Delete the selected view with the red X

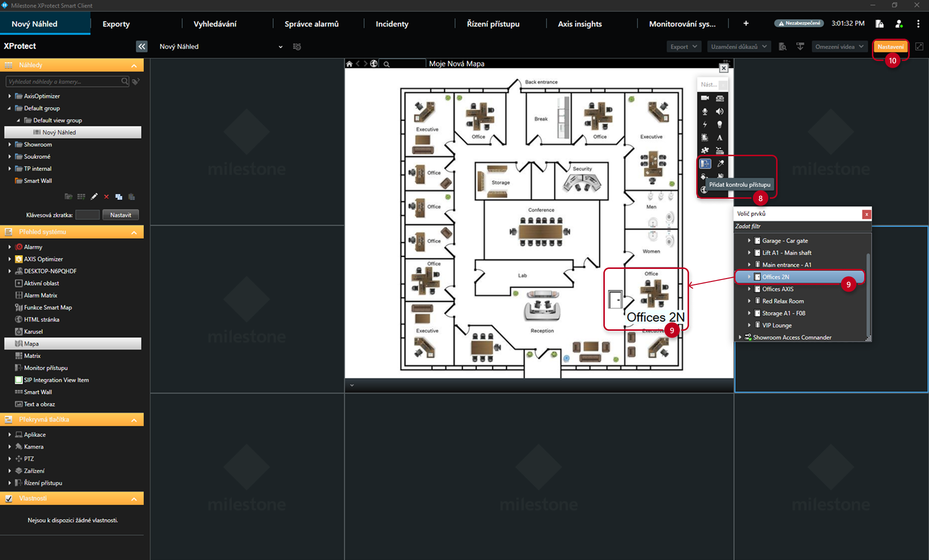[106, 197]
